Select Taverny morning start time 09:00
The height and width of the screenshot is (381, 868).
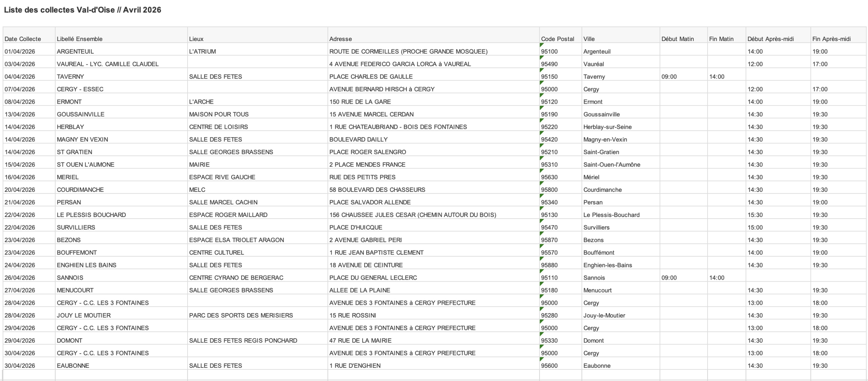[x=669, y=77]
